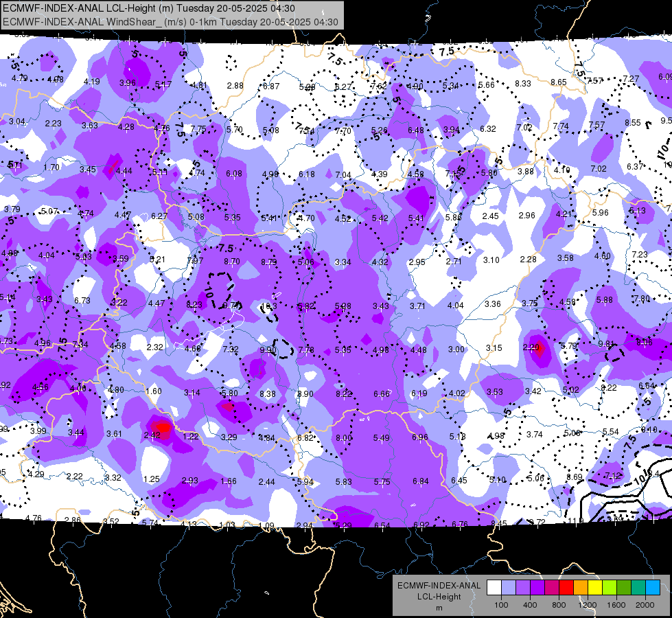Click the "ECMWF-INDEX-ANAL" text in the legend

point(439,586)
